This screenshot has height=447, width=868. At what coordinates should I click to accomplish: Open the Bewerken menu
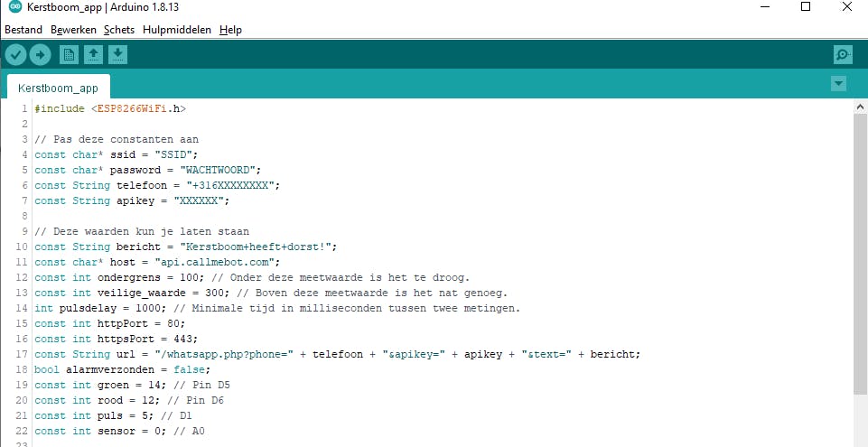73,30
